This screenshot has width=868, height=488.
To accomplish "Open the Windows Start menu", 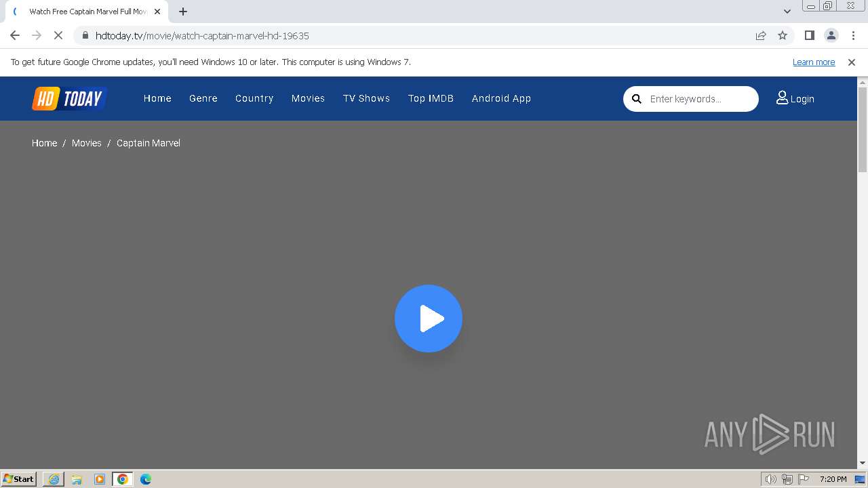I will point(19,479).
